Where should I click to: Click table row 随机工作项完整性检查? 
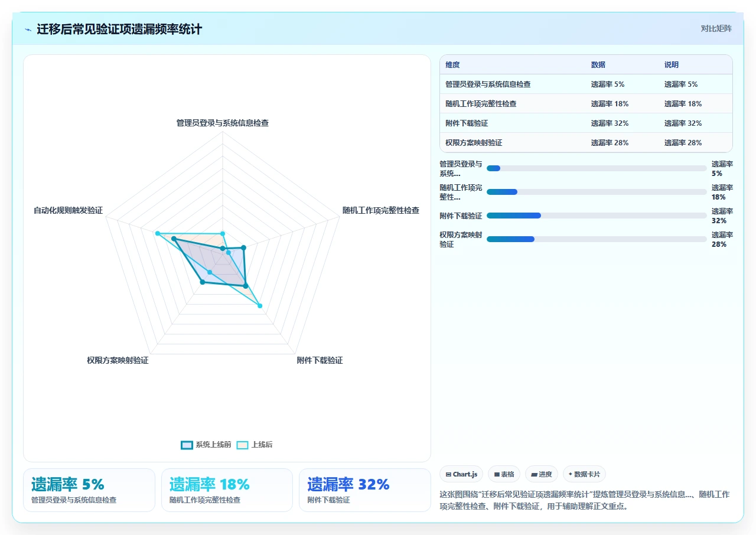(x=586, y=104)
